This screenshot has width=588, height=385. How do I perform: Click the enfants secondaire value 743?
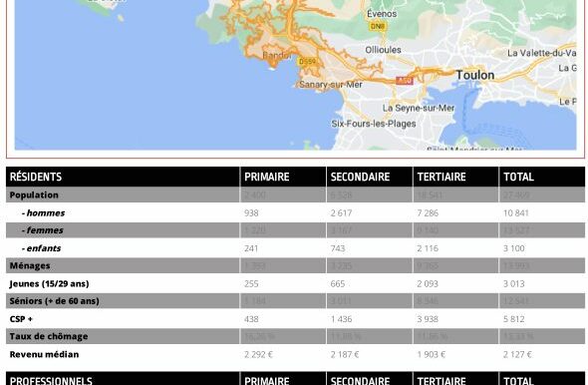pos(338,248)
